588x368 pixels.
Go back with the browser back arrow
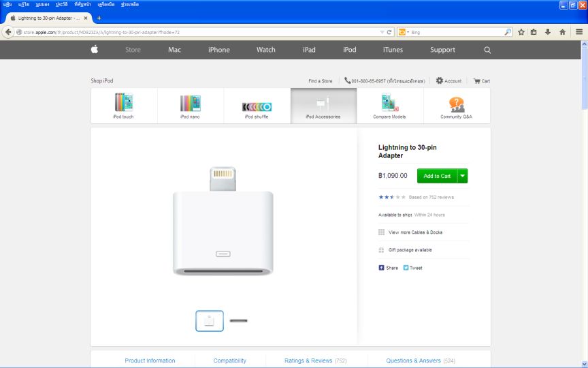click(x=8, y=32)
